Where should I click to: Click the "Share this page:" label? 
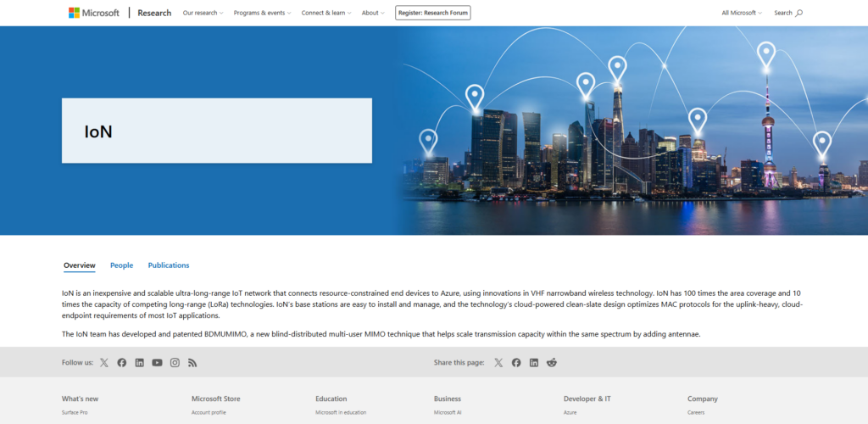pos(459,363)
